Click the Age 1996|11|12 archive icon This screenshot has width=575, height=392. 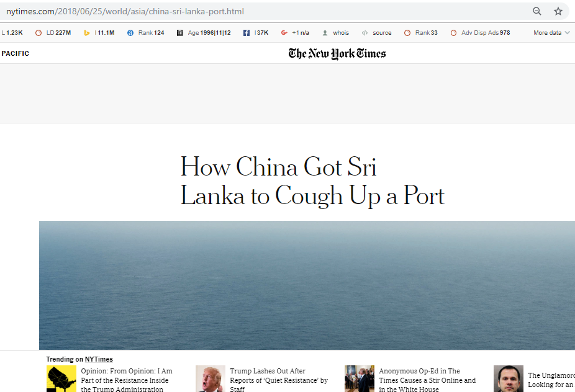coord(179,33)
